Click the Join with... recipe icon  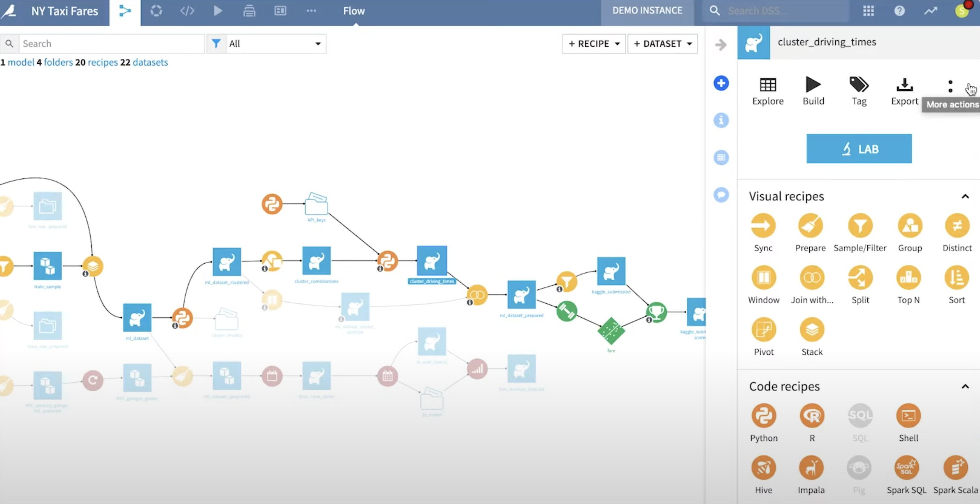[811, 276]
